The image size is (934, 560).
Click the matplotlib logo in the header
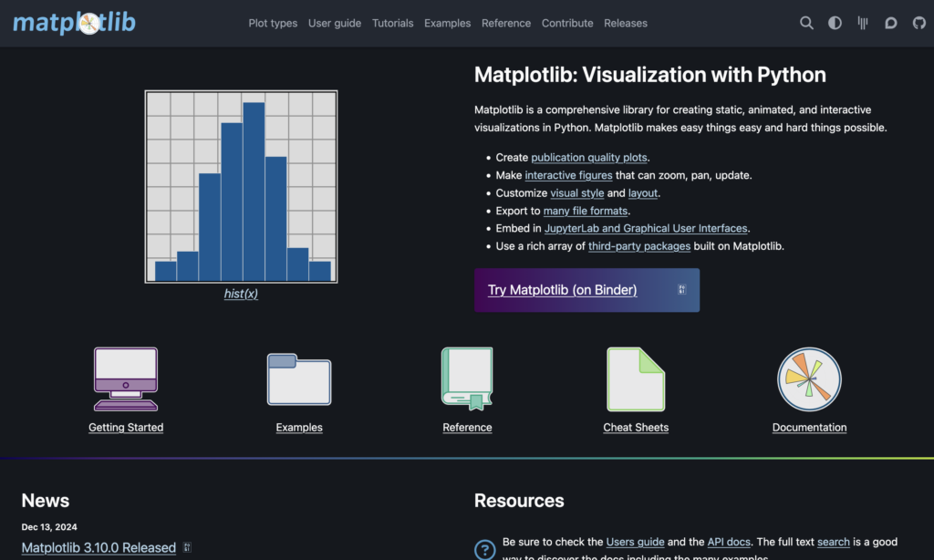75,23
